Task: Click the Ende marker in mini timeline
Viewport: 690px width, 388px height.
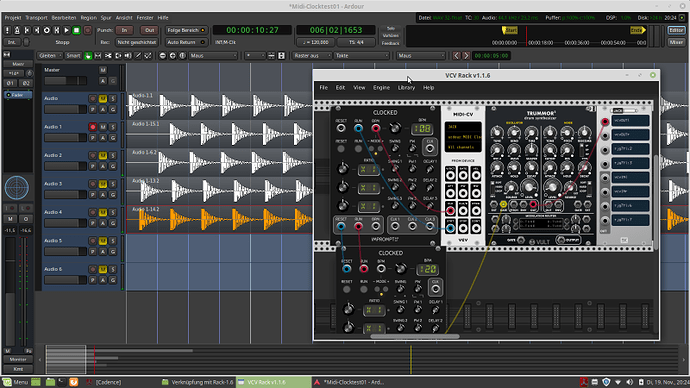Action: pyautogui.click(x=637, y=30)
